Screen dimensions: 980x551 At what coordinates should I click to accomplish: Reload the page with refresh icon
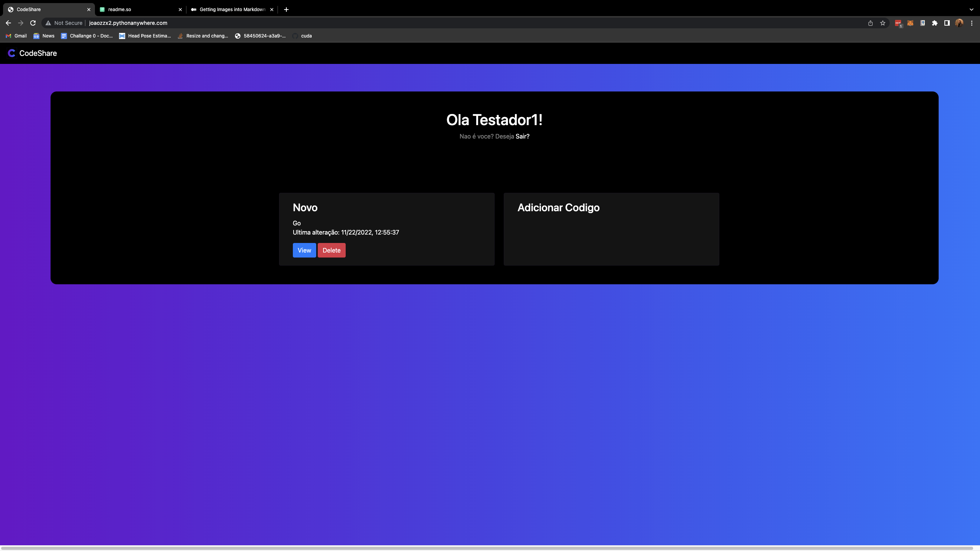tap(33, 23)
